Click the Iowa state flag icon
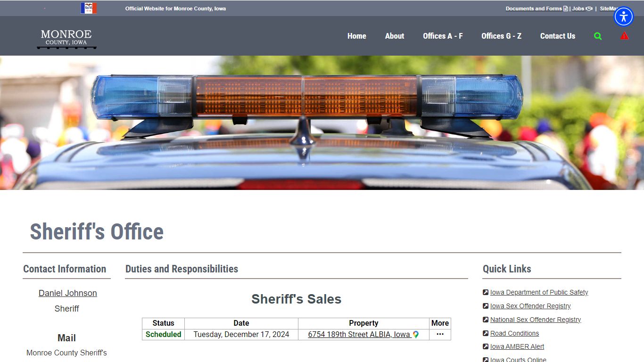Viewport: 644px width, 362px height. tap(89, 8)
